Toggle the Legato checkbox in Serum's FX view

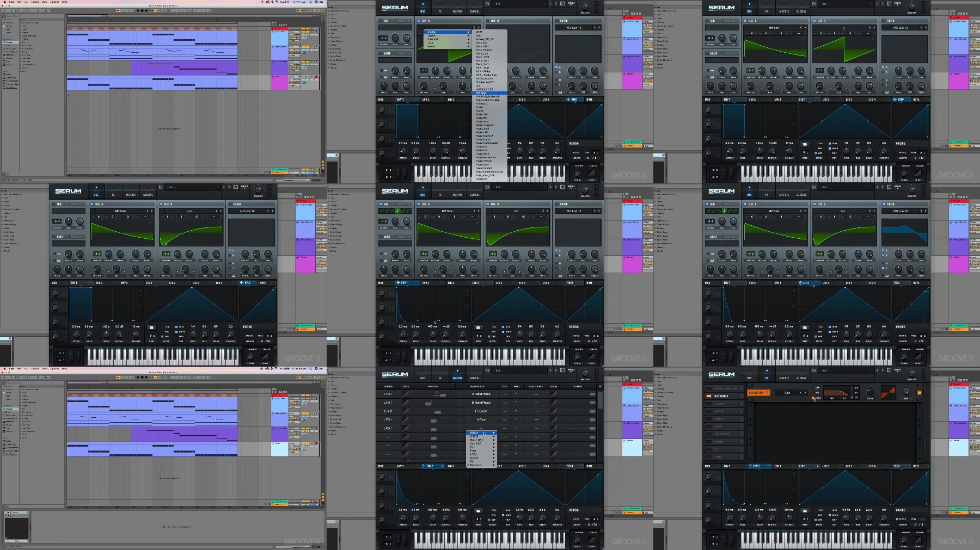click(896, 524)
